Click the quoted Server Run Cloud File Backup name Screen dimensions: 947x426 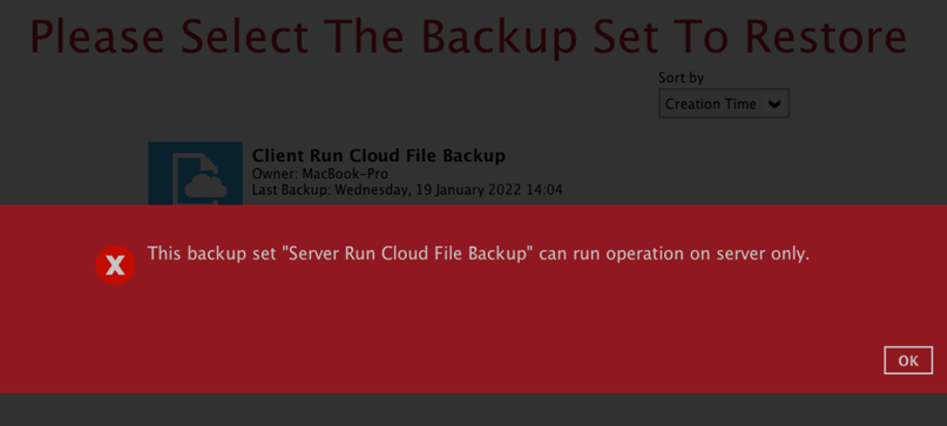406,254
